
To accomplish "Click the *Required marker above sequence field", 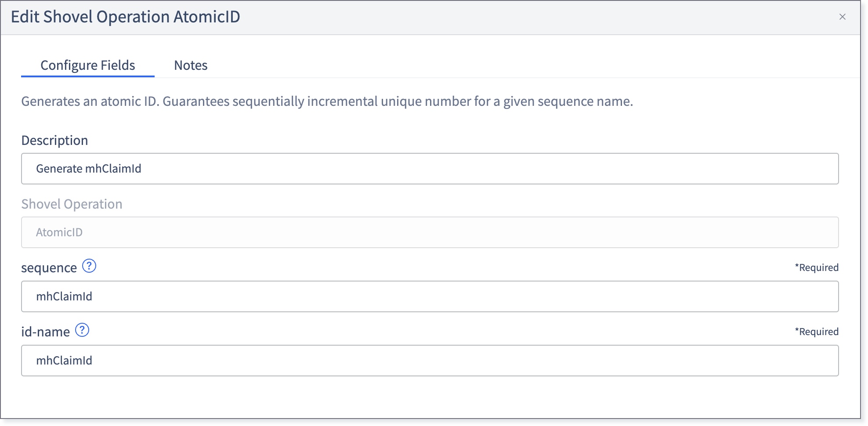I will coord(817,267).
